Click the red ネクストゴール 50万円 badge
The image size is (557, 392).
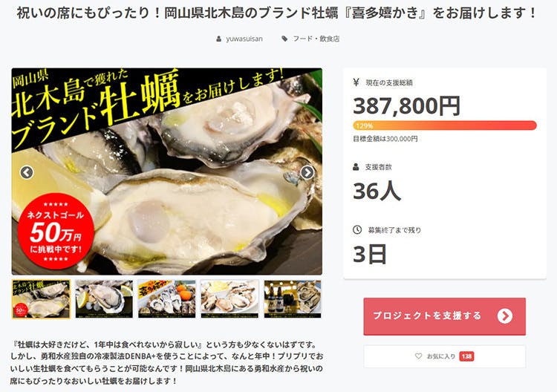[56, 232]
